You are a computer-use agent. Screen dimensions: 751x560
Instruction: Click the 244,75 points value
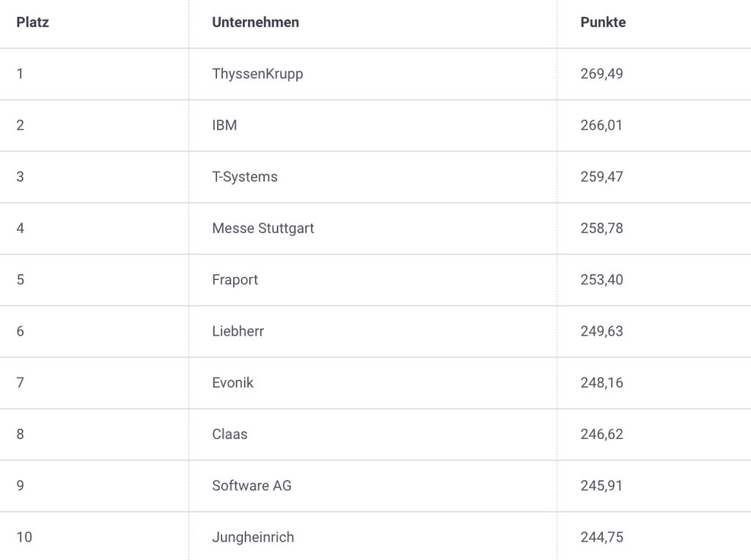601,537
